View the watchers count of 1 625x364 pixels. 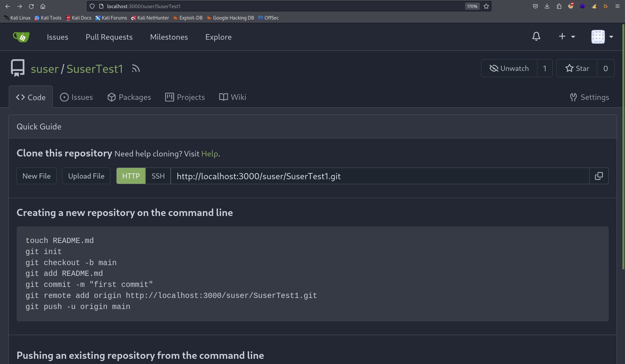point(545,68)
